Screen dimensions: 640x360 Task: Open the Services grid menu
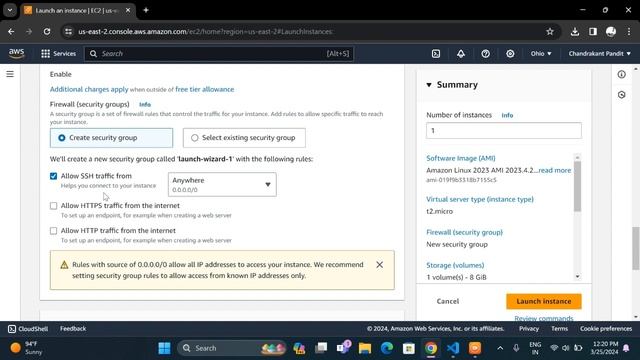click(58, 53)
